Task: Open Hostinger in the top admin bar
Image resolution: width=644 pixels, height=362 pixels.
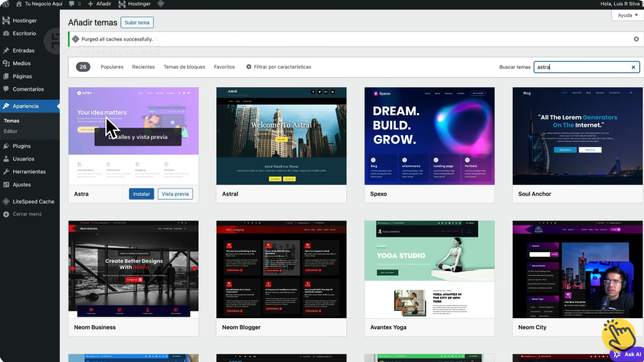Action: tap(135, 4)
